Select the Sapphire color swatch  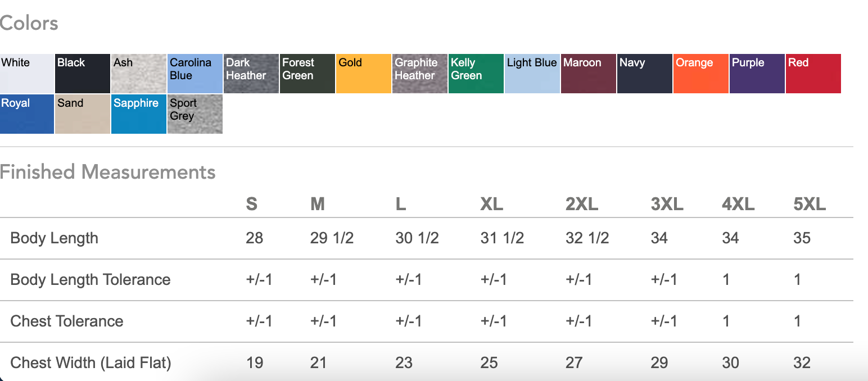(x=139, y=114)
